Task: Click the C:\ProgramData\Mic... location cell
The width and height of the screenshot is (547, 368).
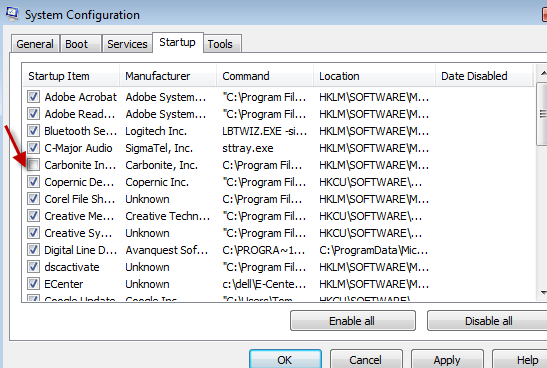Action: (x=373, y=250)
